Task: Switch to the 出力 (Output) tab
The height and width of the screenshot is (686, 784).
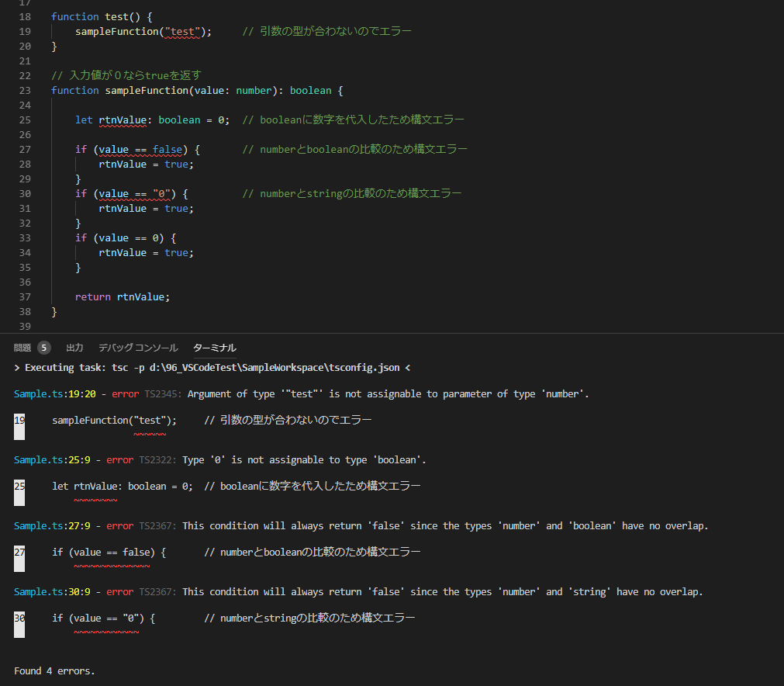Action: point(74,348)
